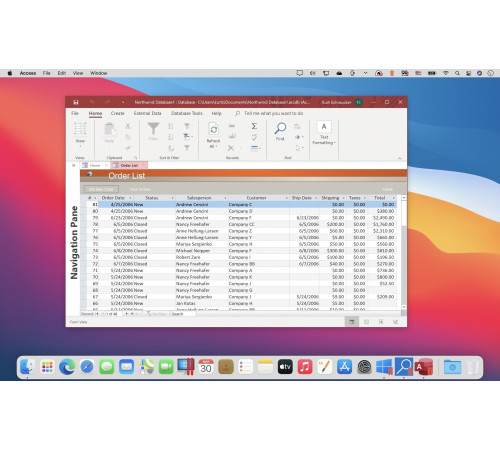The height and width of the screenshot is (450, 500).
Task: Click the Form View status bar icon
Action: (x=352, y=322)
